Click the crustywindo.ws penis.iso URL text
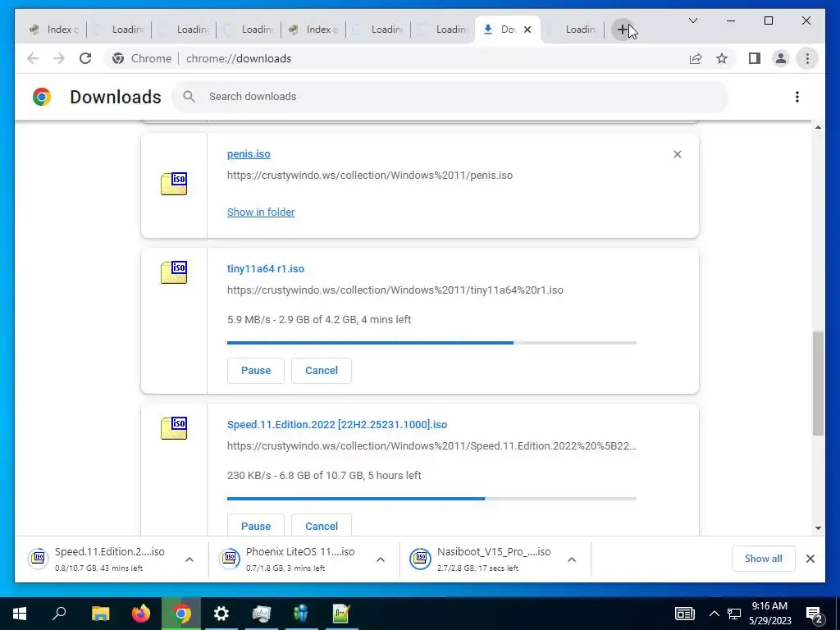This screenshot has width=840, height=630. coord(370,176)
